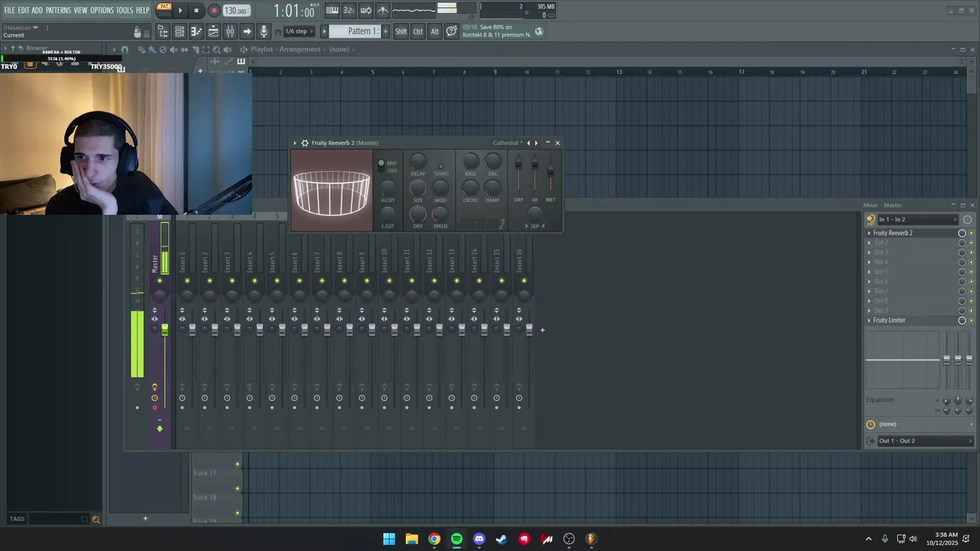This screenshot has height=551, width=980.
Task: Toggle the TEMPO switch in Reeverb
Action: coord(440,165)
